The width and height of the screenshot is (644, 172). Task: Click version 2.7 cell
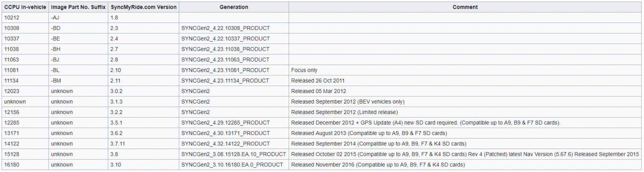point(143,49)
